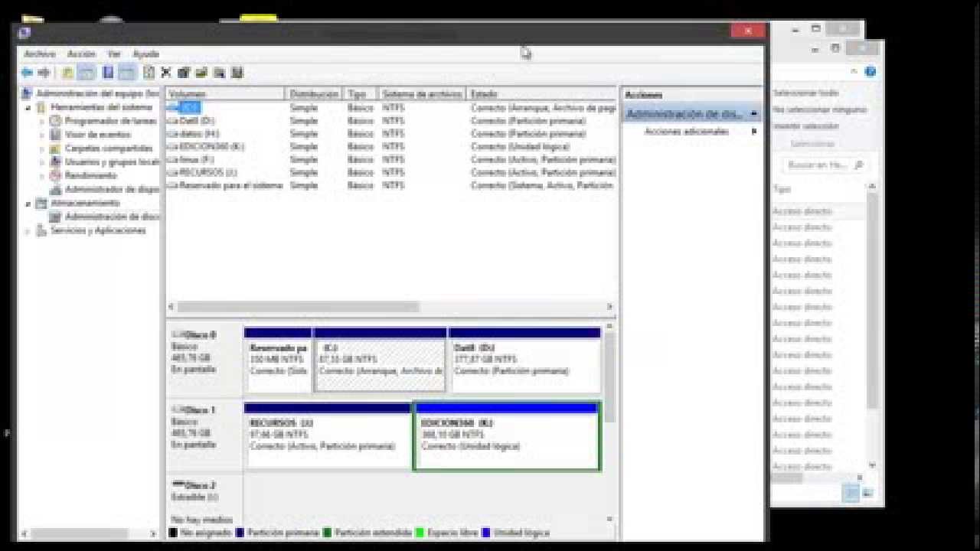This screenshot has height=551, width=980.
Task: Click the Visor de eventos icon
Action: 56,135
